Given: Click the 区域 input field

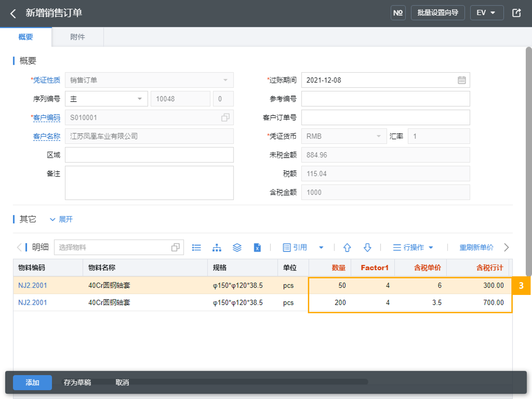Looking at the screenshot, I should point(149,155).
